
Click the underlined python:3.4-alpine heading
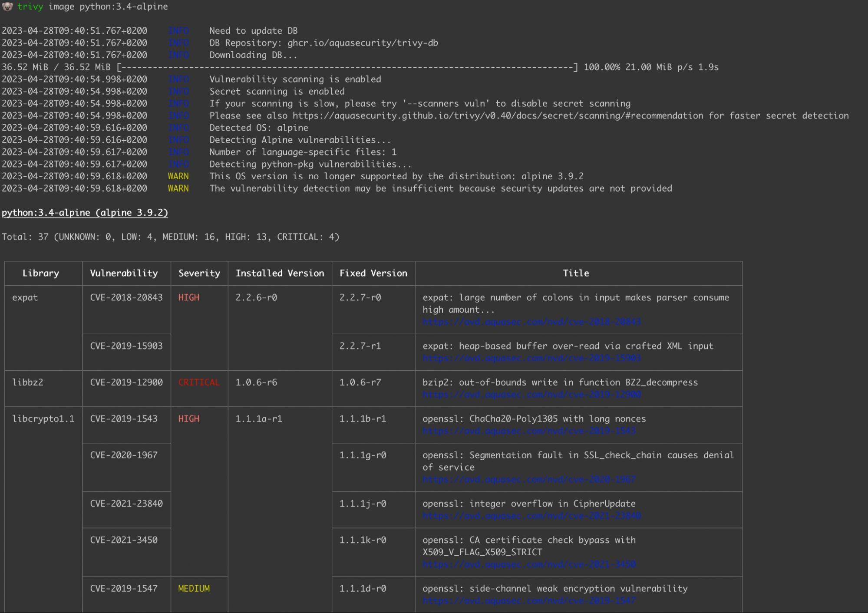tap(85, 213)
